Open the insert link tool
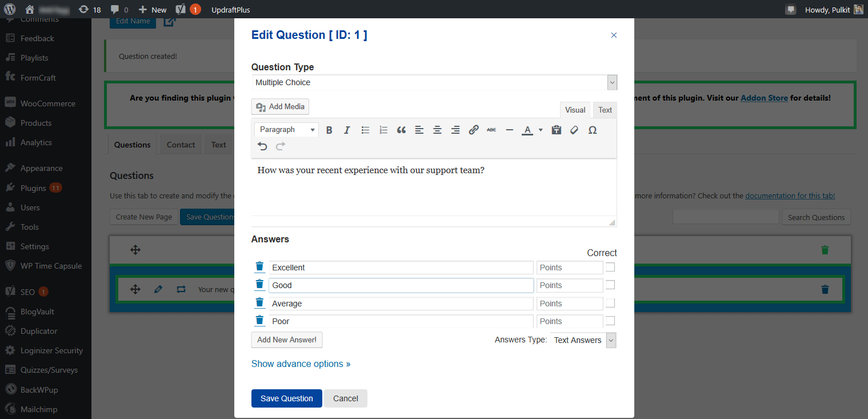This screenshot has width=868, height=419. coord(473,130)
